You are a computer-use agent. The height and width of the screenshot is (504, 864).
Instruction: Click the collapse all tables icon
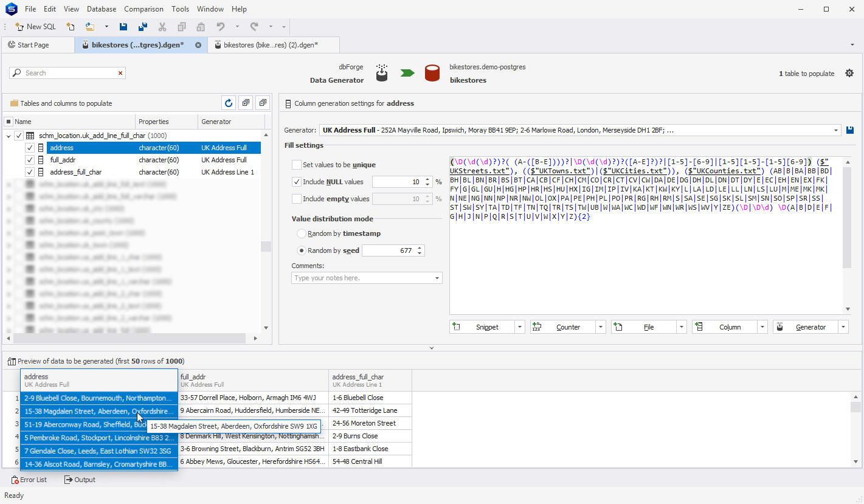coord(262,103)
